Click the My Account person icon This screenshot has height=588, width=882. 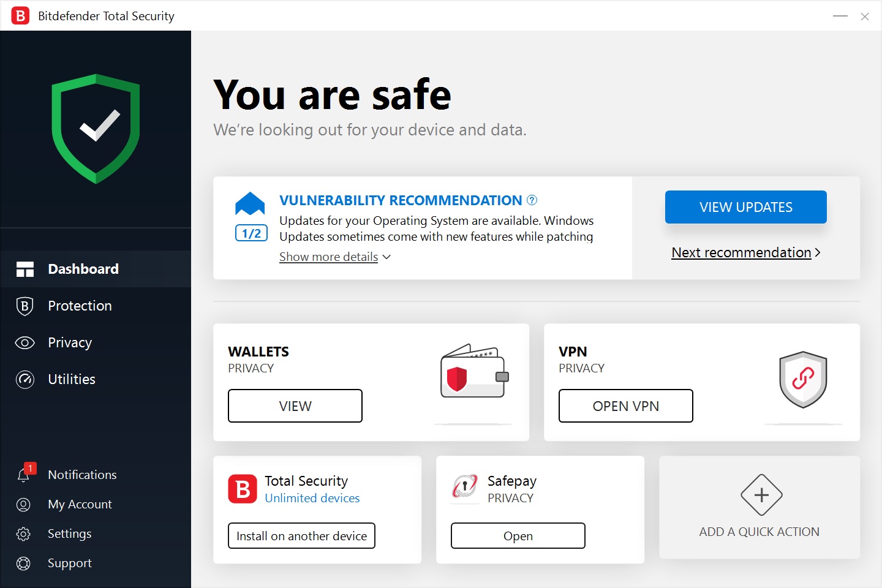point(23,504)
